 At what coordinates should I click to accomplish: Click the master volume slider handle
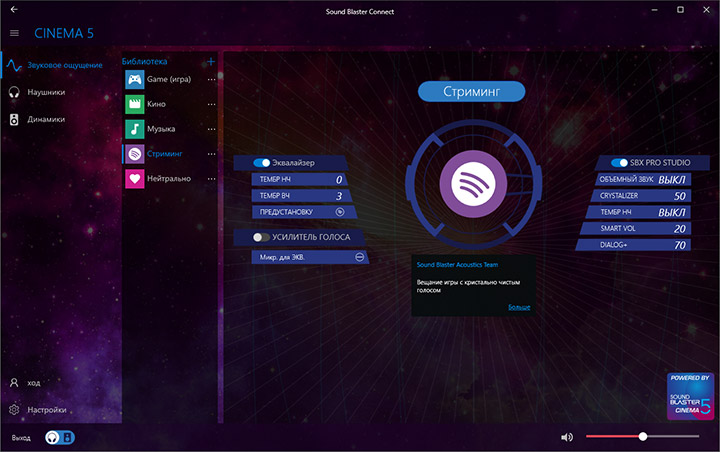coord(643,436)
